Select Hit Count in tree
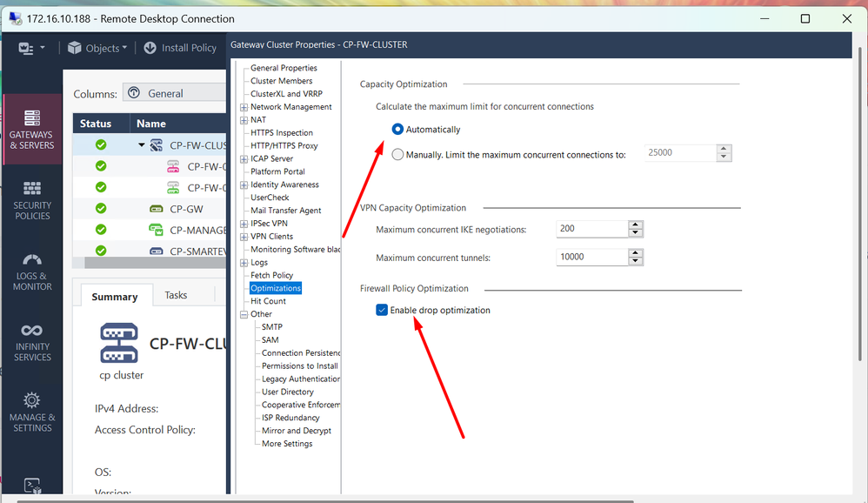This screenshot has width=868, height=503. click(268, 301)
